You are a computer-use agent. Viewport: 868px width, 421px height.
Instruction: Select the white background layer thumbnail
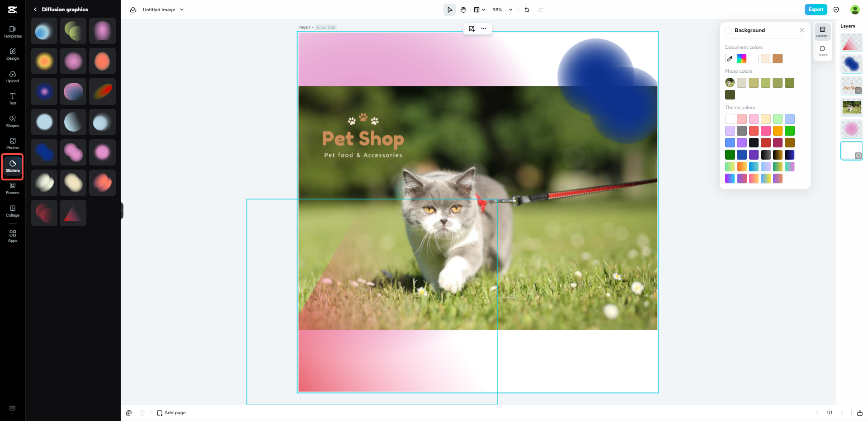tap(852, 151)
